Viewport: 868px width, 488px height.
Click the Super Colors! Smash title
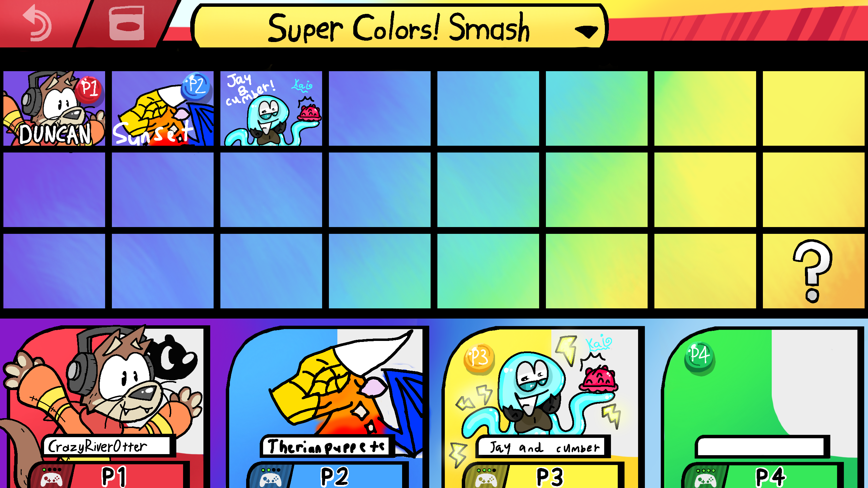398,27
